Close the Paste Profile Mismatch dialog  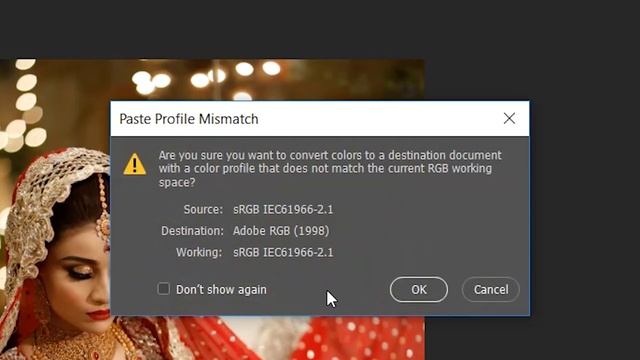point(509,119)
